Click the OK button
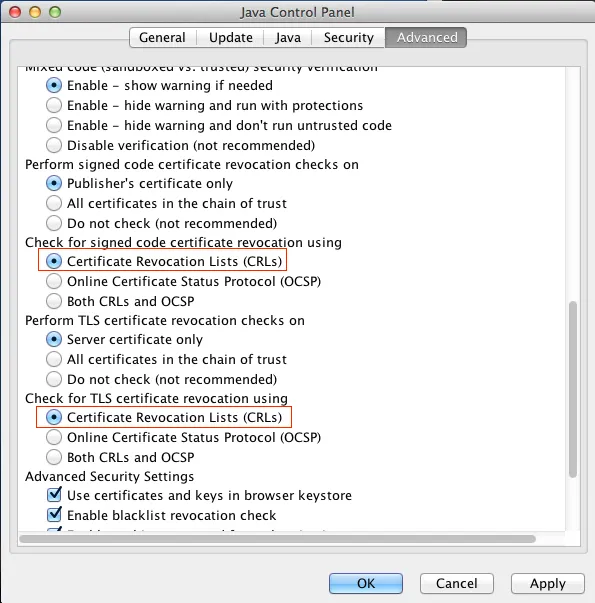Image resolution: width=595 pixels, height=603 pixels. (x=366, y=583)
